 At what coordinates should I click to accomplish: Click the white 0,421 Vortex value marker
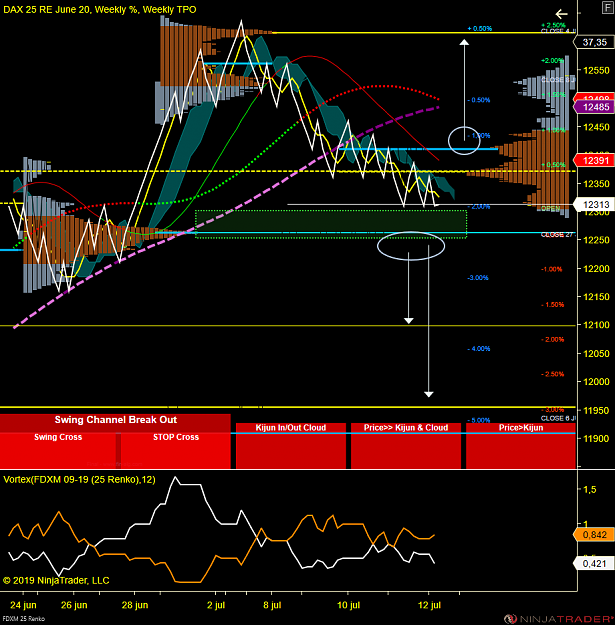(x=594, y=563)
